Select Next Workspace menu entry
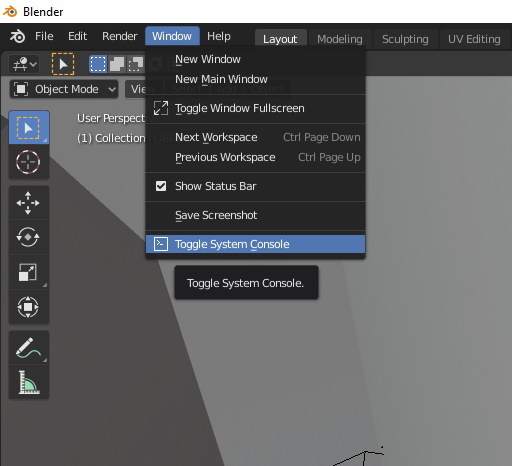 [x=255, y=137]
